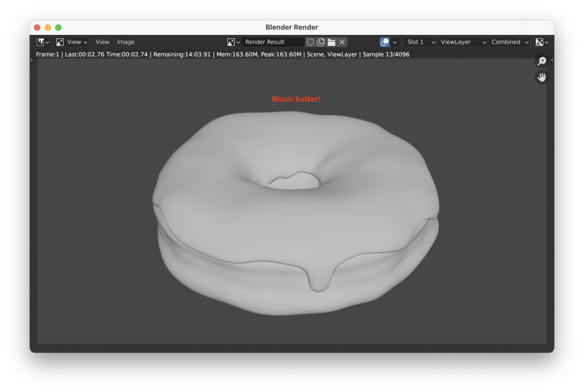
Task: Unlink the Render Result image
Action: pyautogui.click(x=342, y=42)
